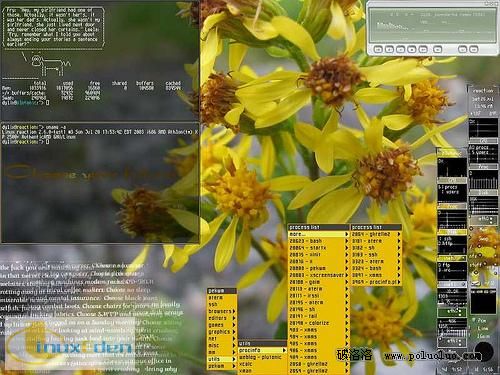Image resolution: width=500 pixels, height=375 pixels.
Task: Open the pekwm submenu at menu bottom
Action: coord(222,366)
